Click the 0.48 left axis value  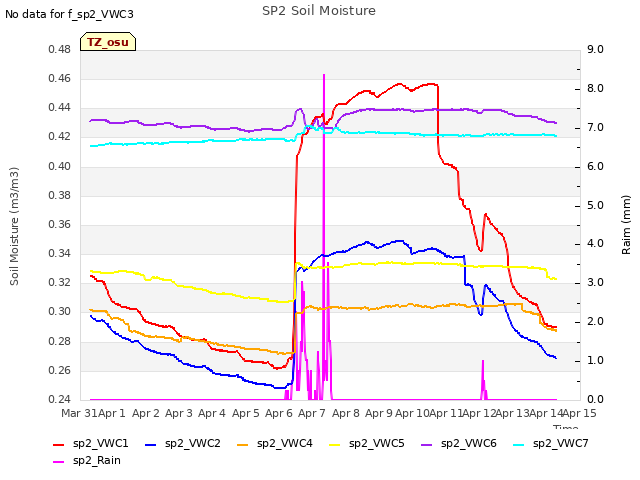(x=60, y=49)
